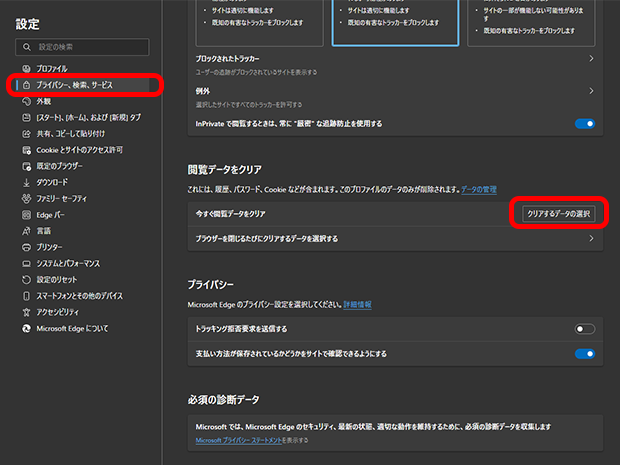Open Microsoft プライバシー ステートメント link
The image size is (620, 465).
[238, 440]
